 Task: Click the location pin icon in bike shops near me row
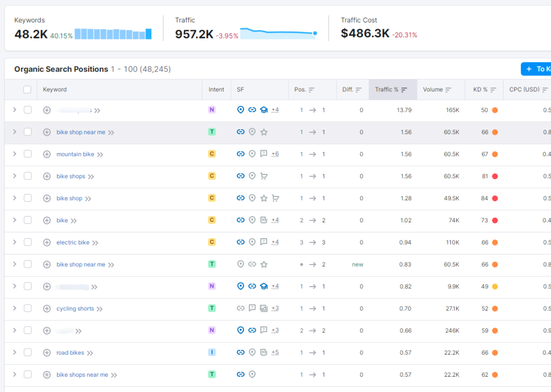click(x=252, y=375)
